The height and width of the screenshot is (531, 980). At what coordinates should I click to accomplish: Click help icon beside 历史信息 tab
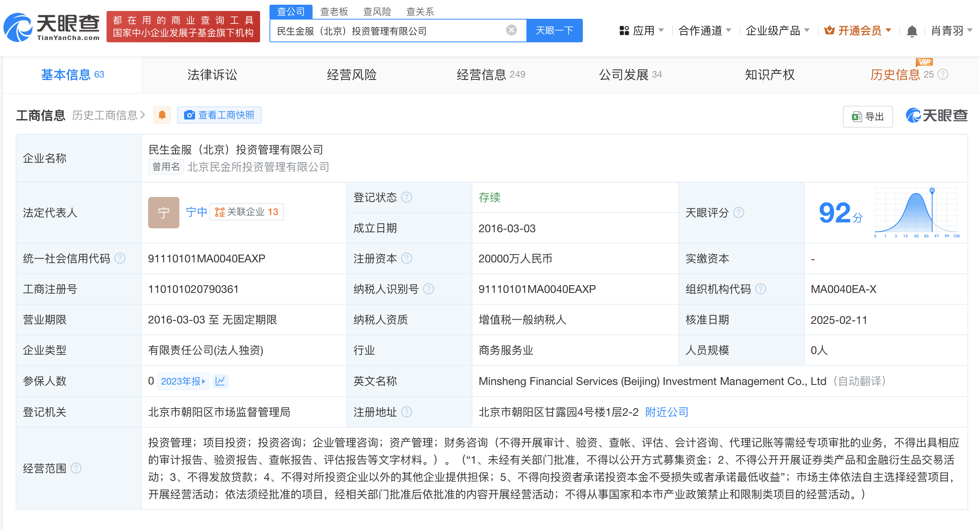coord(943,74)
